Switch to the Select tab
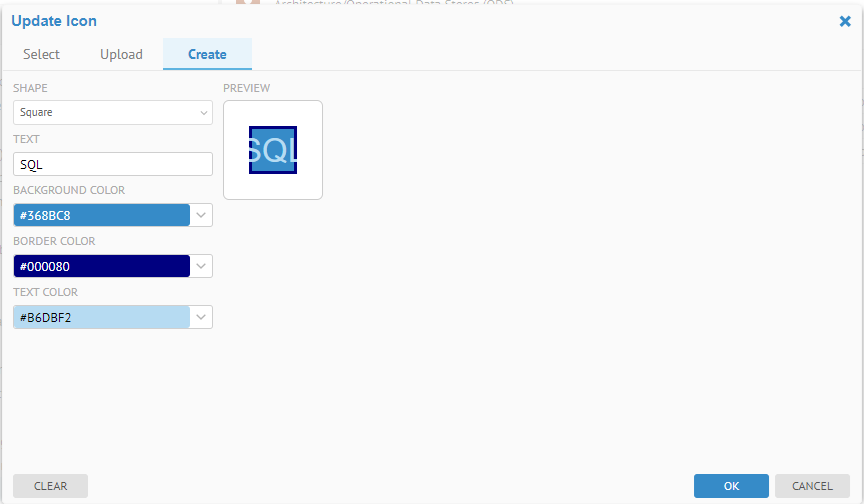 [42, 54]
